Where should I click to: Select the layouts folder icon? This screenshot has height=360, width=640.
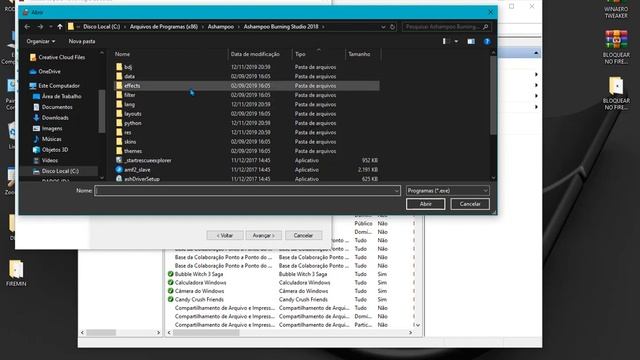click(119, 114)
